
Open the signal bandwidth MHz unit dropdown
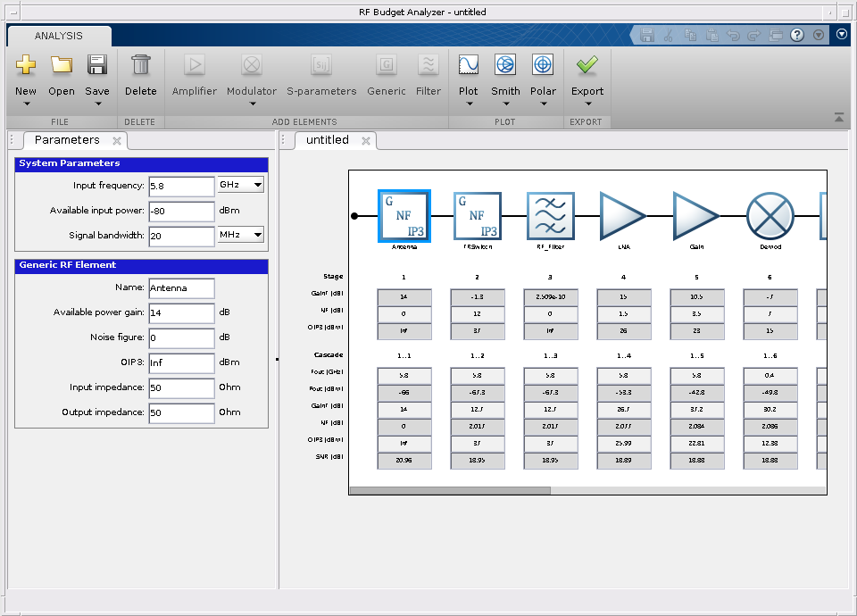pyautogui.click(x=241, y=235)
